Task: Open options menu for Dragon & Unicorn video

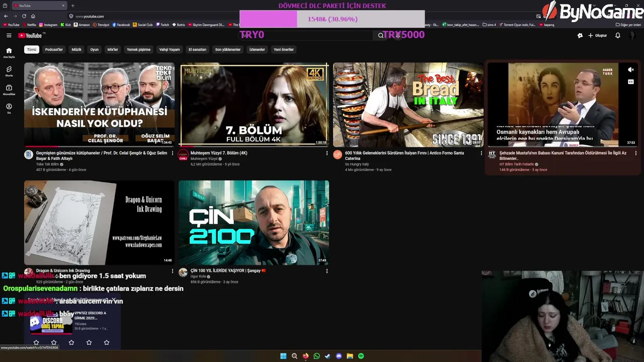Action: [173, 271]
